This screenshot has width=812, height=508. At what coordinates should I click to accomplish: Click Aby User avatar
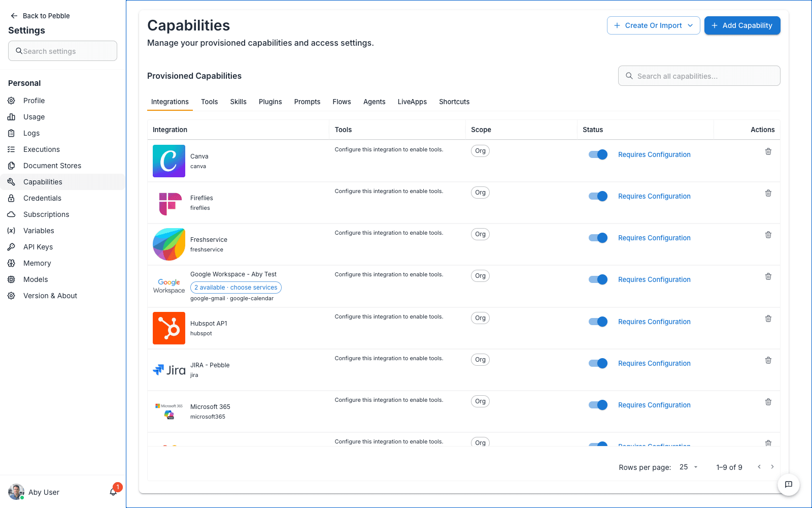point(16,492)
